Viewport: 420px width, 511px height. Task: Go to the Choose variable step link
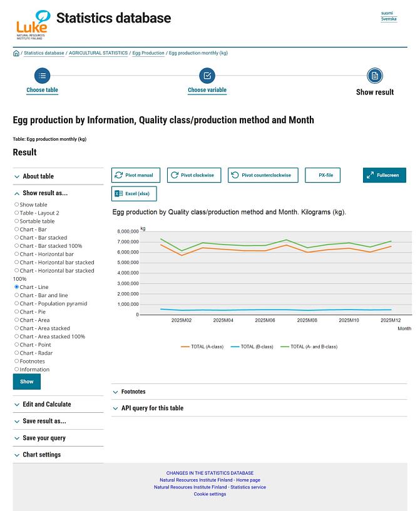coord(207,90)
